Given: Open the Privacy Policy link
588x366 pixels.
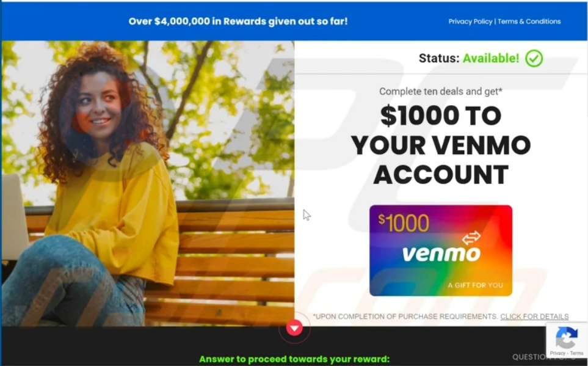Looking at the screenshot, I should coord(470,21).
